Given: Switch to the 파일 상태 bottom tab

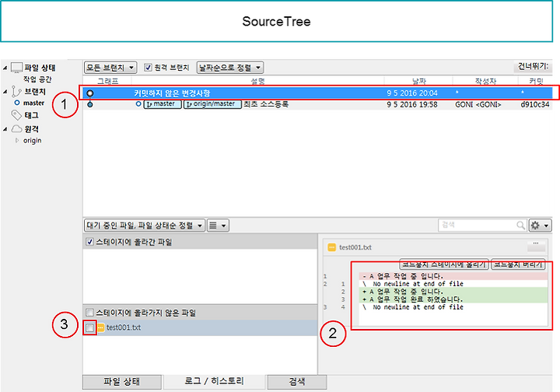Looking at the screenshot, I should click(122, 382).
